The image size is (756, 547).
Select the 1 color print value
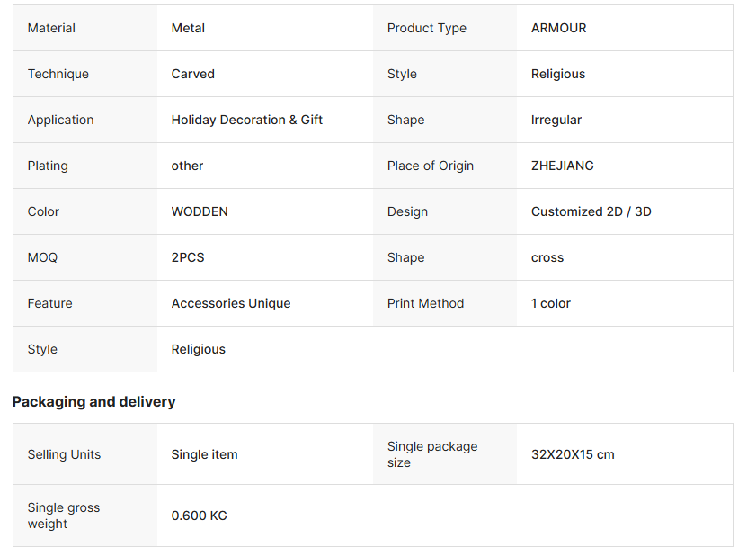pos(550,303)
